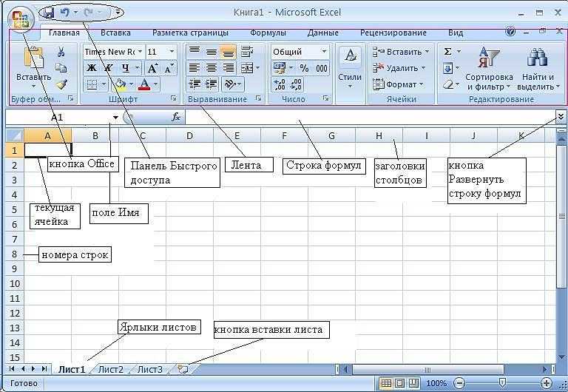
Task: Click the Сортировка и фильтр button
Action: point(489,69)
